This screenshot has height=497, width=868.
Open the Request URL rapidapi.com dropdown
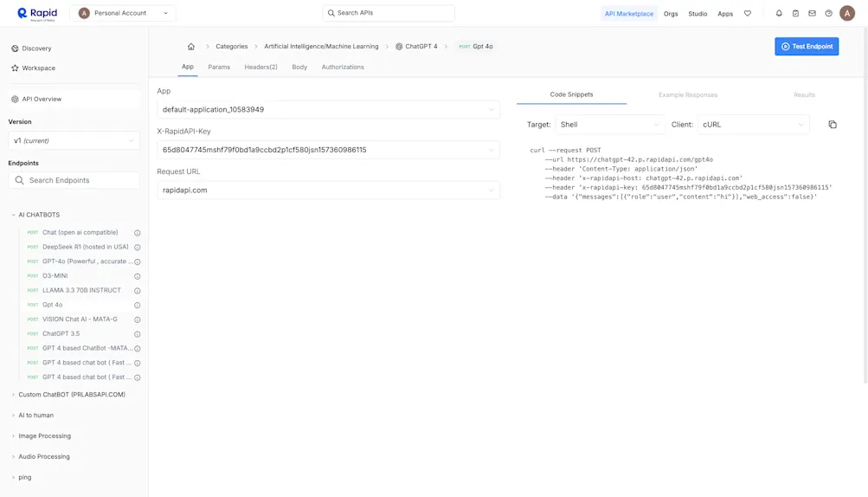328,190
